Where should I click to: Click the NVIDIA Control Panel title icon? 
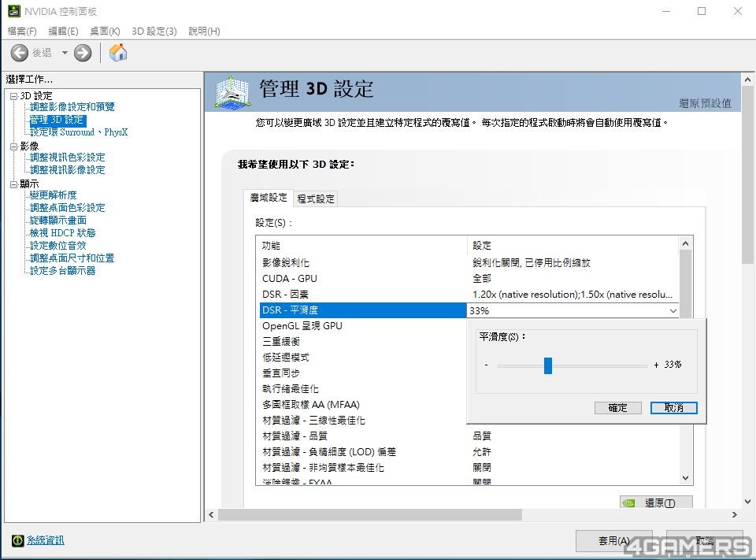click(14, 10)
